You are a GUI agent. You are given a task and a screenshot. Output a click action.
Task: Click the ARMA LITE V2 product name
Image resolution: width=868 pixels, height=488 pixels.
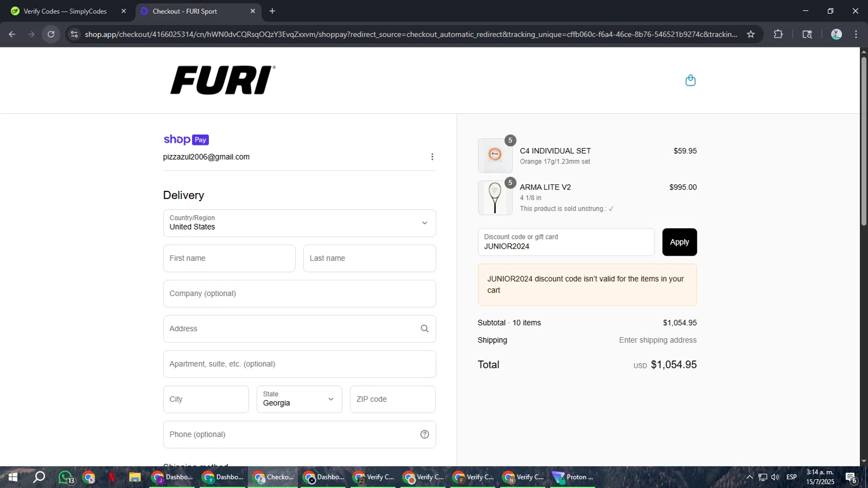coord(545,187)
